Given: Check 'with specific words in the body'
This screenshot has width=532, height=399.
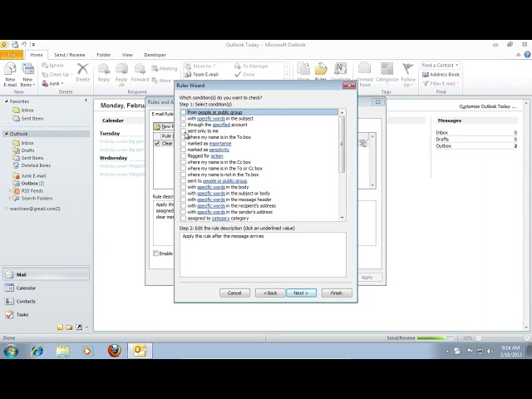Looking at the screenshot, I should pos(183,187).
